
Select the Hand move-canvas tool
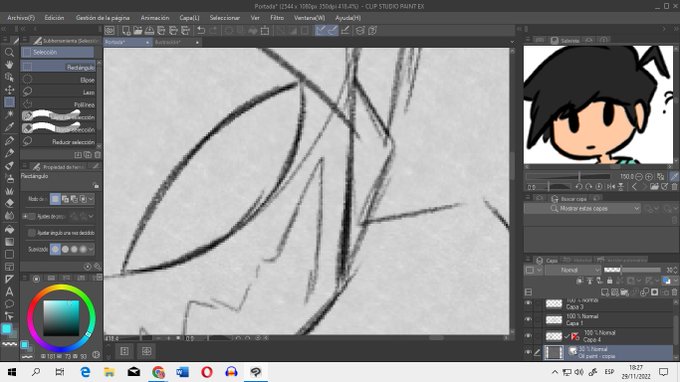coord(9,65)
